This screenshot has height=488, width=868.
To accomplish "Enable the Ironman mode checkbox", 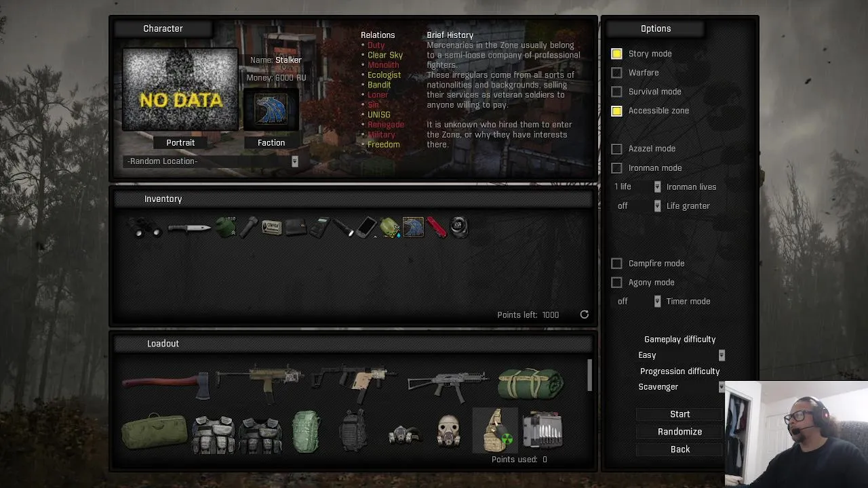I will [x=616, y=167].
